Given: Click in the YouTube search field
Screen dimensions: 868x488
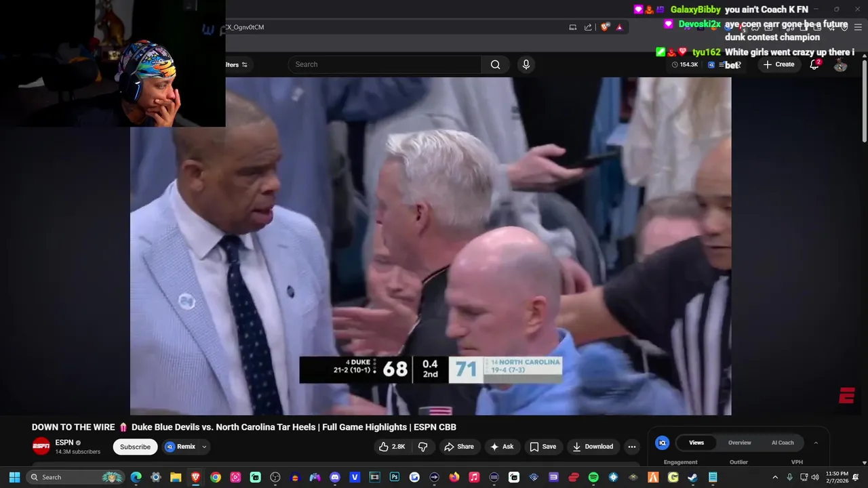Looking at the screenshot, I should (x=384, y=64).
